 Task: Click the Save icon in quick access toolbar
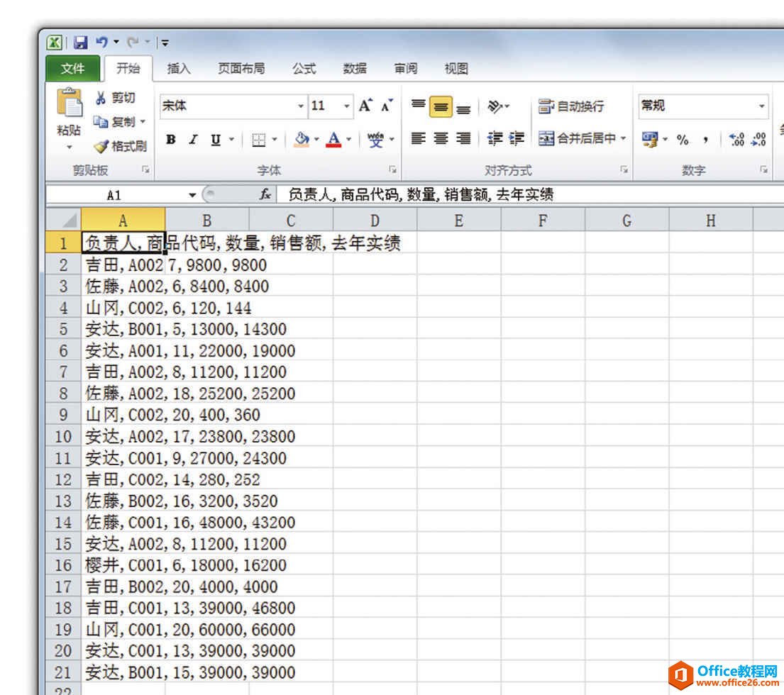(x=80, y=43)
